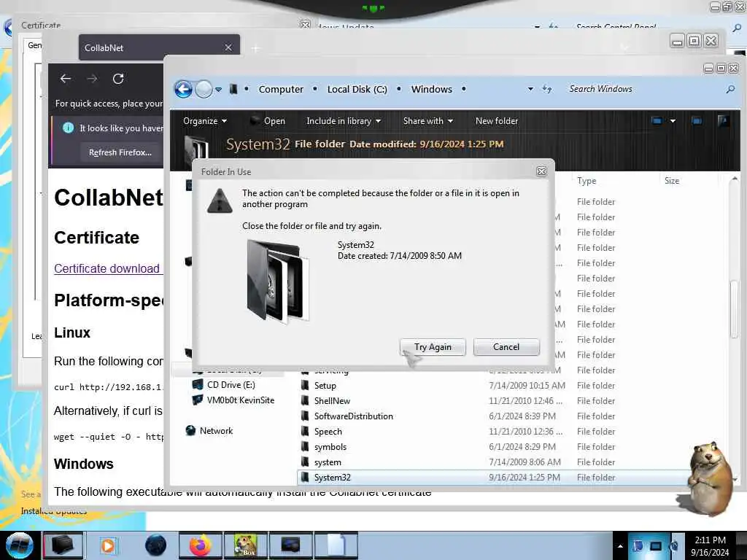Click the Explorer forward navigation button

[x=204, y=89]
